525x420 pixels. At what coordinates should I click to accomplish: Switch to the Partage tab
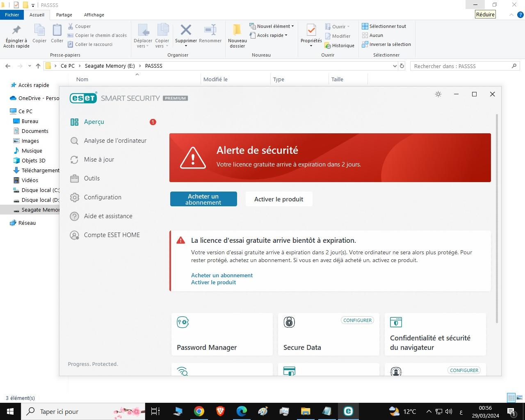(64, 15)
